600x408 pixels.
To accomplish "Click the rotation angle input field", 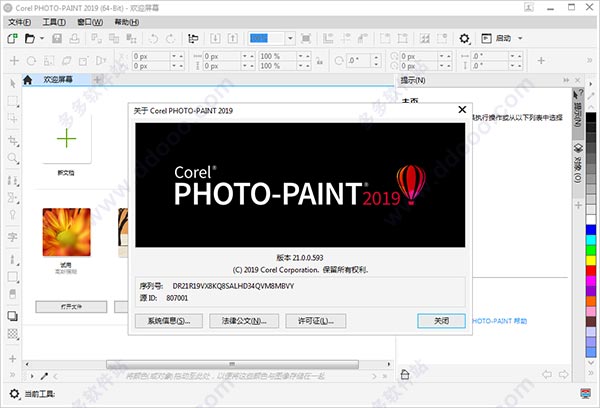I will 358,60.
